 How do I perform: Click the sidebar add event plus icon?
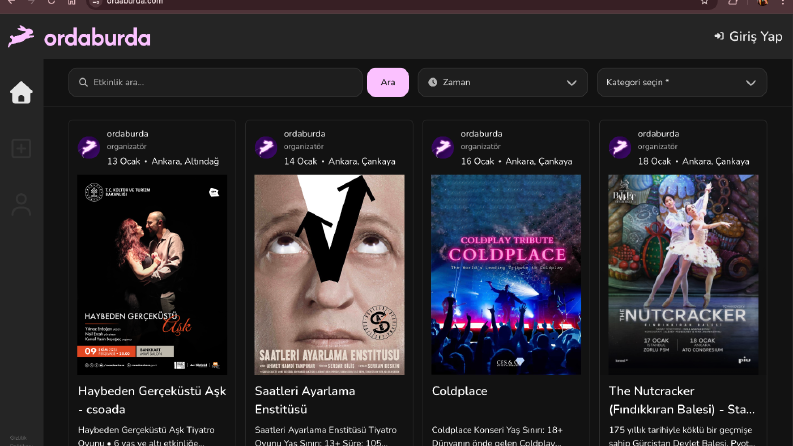click(x=21, y=149)
